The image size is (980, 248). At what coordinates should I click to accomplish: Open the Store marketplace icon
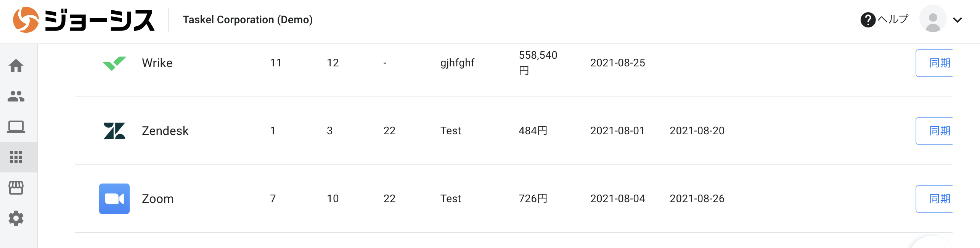pyautogui.click(x=16, y=188)
